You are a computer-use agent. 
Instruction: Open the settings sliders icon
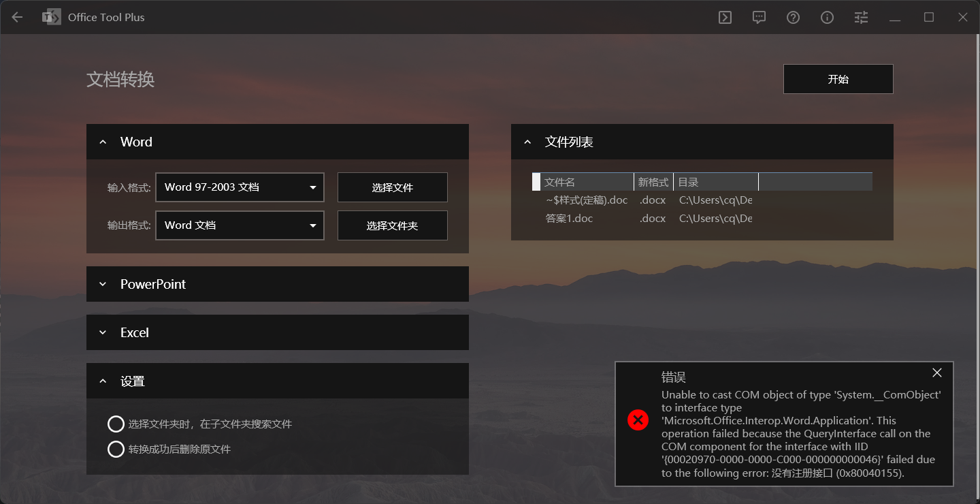(861, 18)
